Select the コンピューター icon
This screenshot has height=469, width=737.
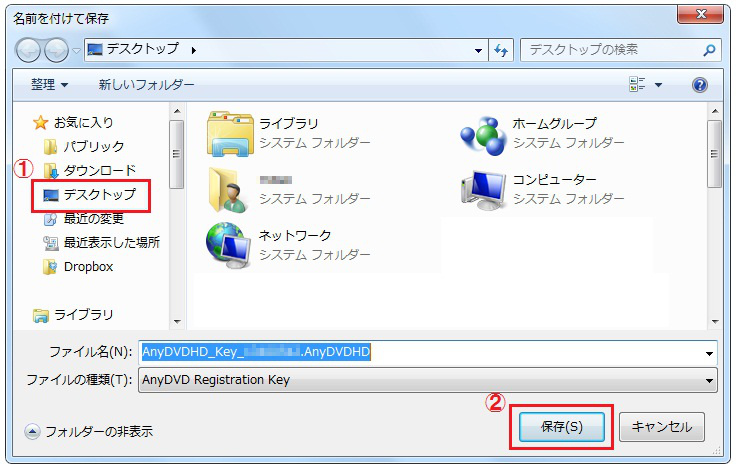484,190
